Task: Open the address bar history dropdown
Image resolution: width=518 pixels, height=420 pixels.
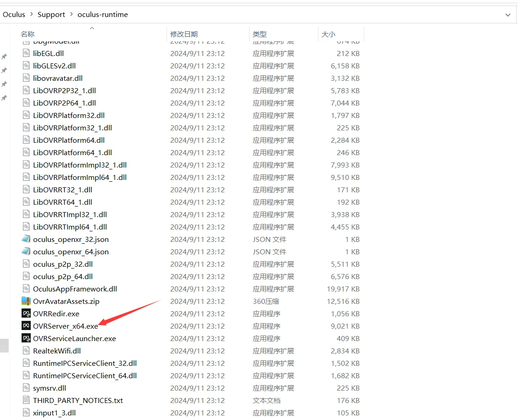Action: tap(508, 15)
